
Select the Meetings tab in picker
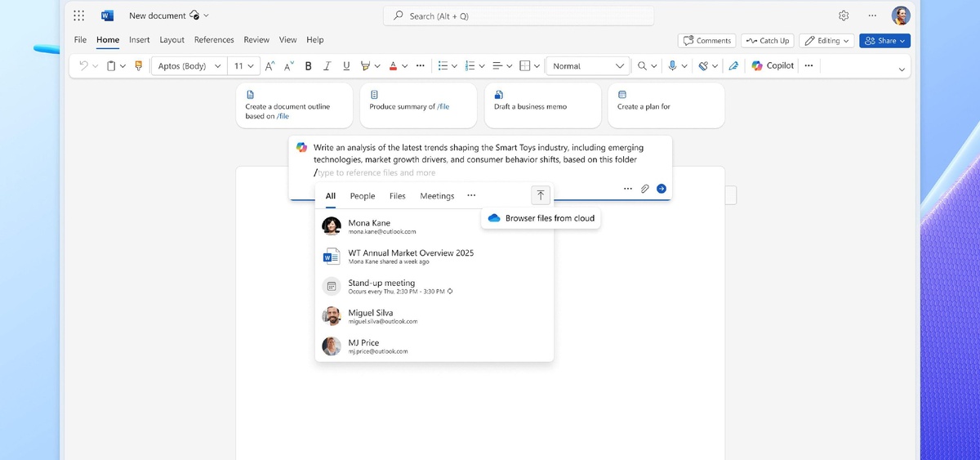point(437,196)
